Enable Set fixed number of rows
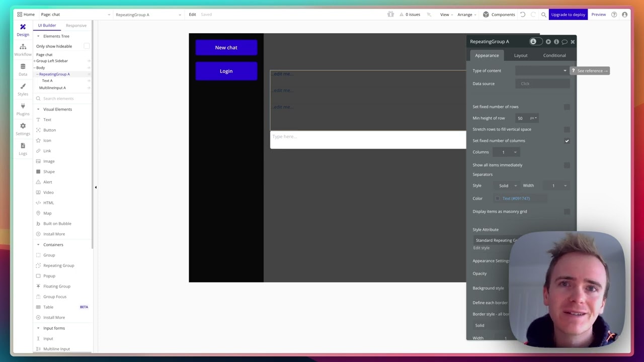The height and width of the screenshot is (362, 644). click(x=567, y=107)
